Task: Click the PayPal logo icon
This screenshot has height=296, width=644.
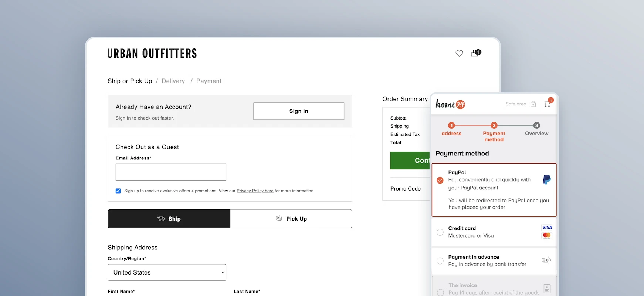Action: click(x=546, y=179)
